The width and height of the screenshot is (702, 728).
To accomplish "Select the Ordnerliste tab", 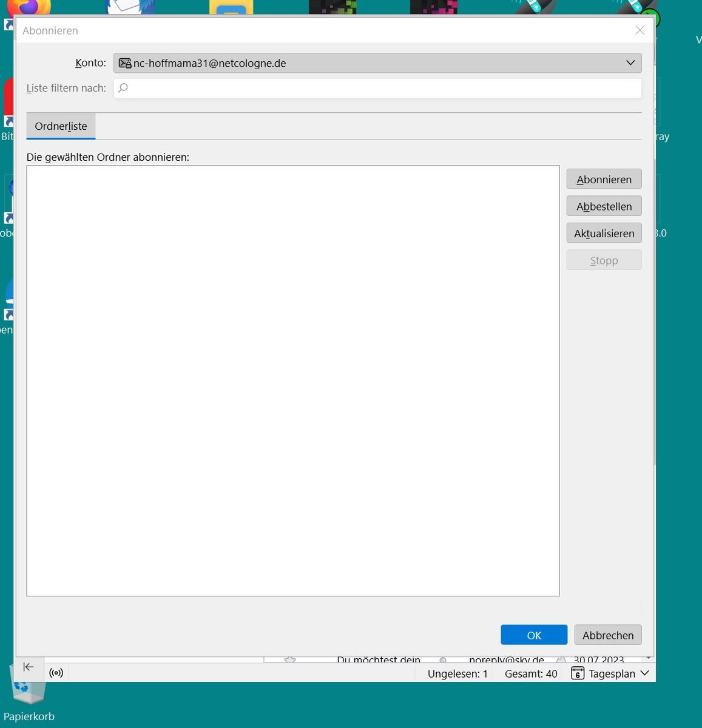I will [x=61, y=126].
